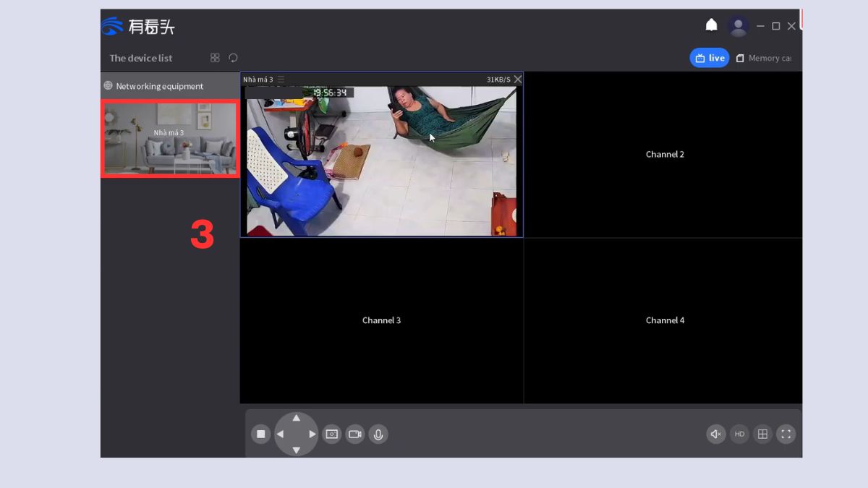Refresh the device list
The width and height of the screenshot is (868, 488).
pyautogui.click(x=233, y=58)
